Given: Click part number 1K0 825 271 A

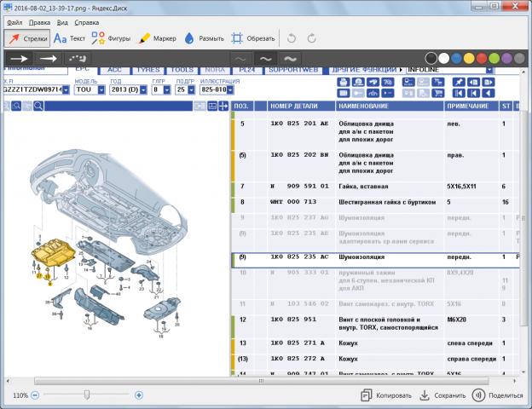Looking at the screenshot, I should (x=298, y=343).
